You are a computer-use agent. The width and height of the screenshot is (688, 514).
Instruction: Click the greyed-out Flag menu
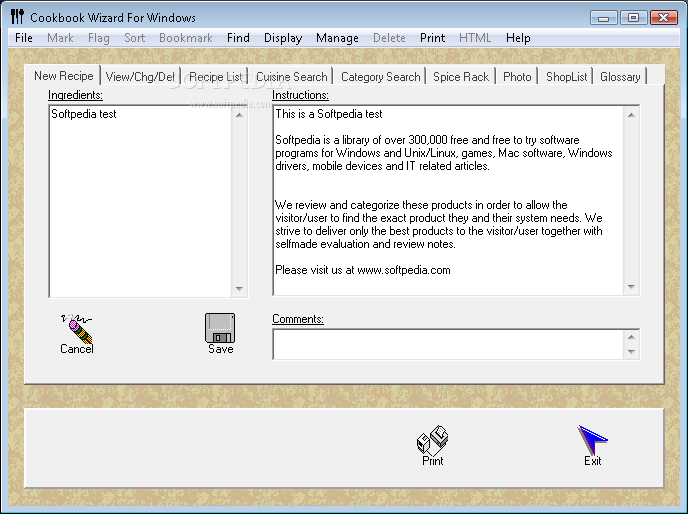click(99, 38)
